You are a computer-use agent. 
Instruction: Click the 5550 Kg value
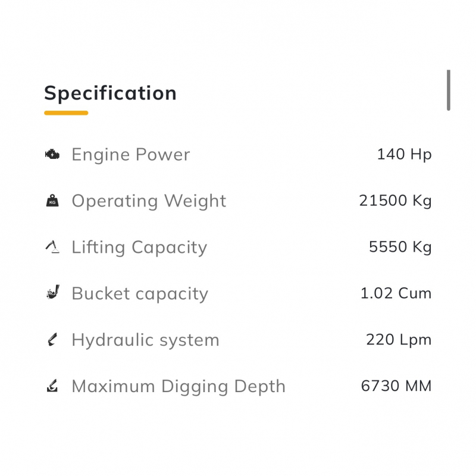point(400,248)
